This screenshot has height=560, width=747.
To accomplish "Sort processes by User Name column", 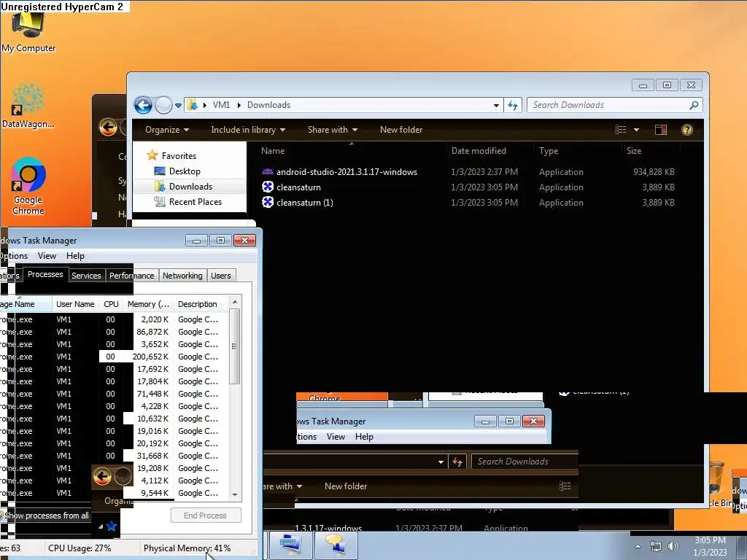I will point(75,304).
